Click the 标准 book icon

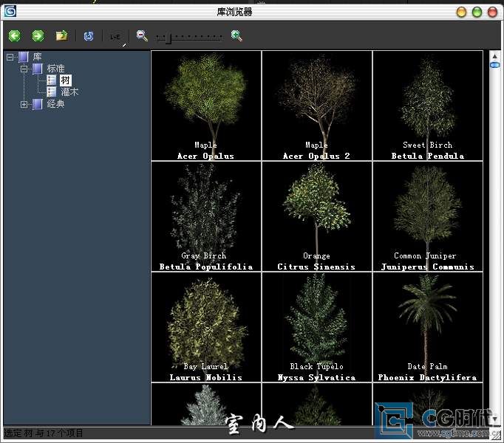point(38,69)
